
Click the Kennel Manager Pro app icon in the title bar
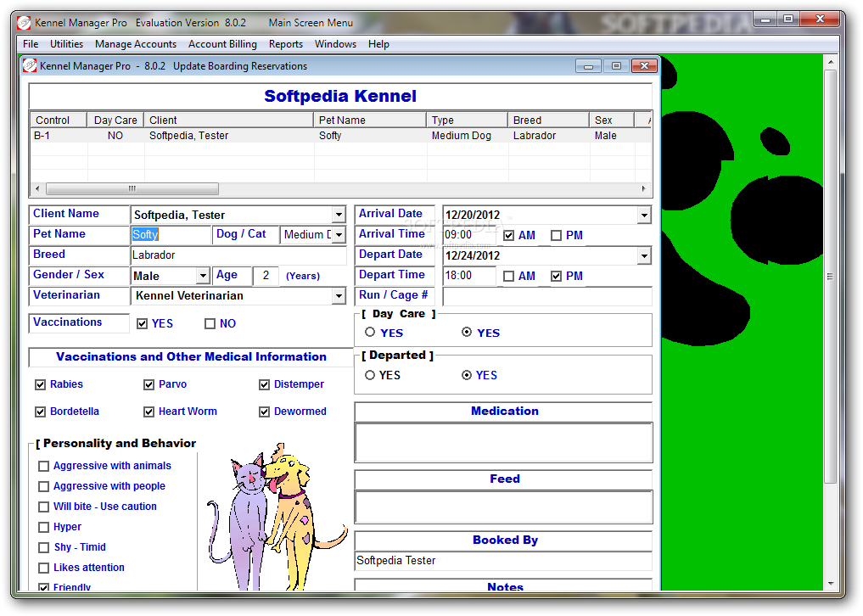click(x=25, y=23)
